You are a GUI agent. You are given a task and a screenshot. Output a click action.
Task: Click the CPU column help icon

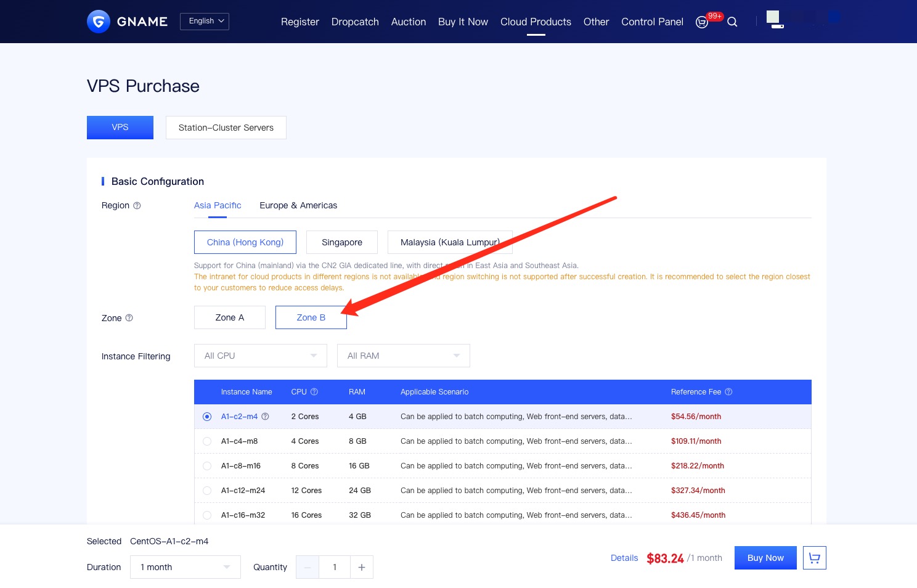pyautogui.click(x=314, y=392)
